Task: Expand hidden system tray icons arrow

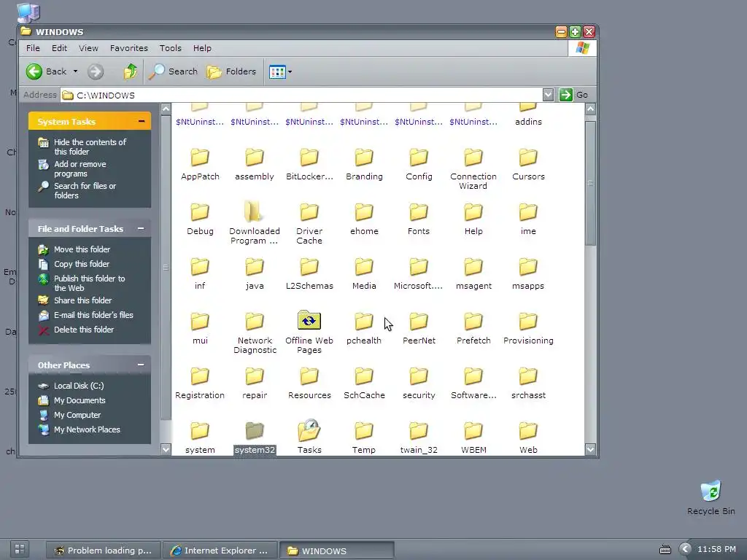Action: (x=685, y=550)
